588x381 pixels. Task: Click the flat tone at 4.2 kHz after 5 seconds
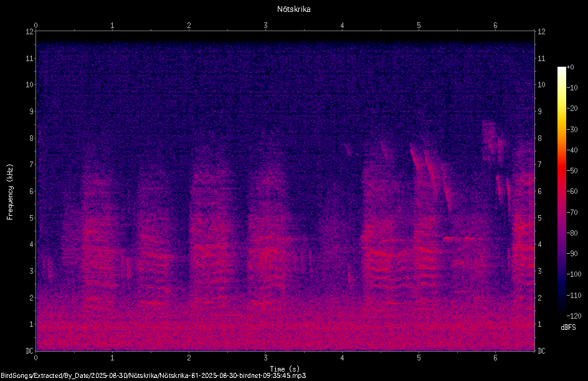(460, 238)
